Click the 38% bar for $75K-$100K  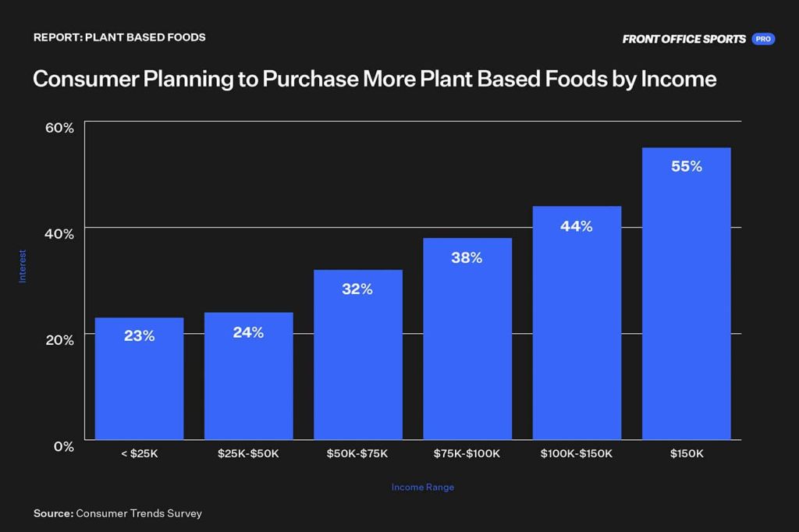point(467,339)
